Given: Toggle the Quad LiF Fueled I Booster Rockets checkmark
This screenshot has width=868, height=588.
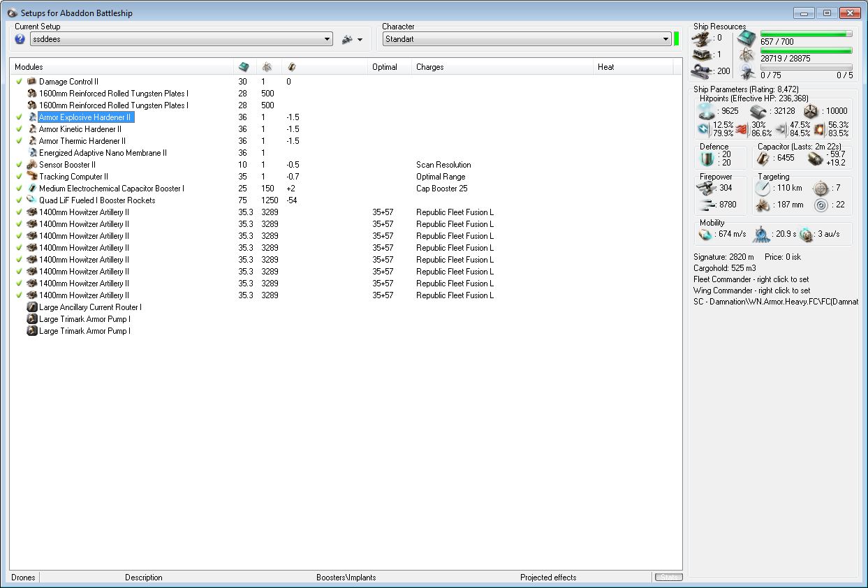Looking at the screenshot, I should click(x=20, y=200).
